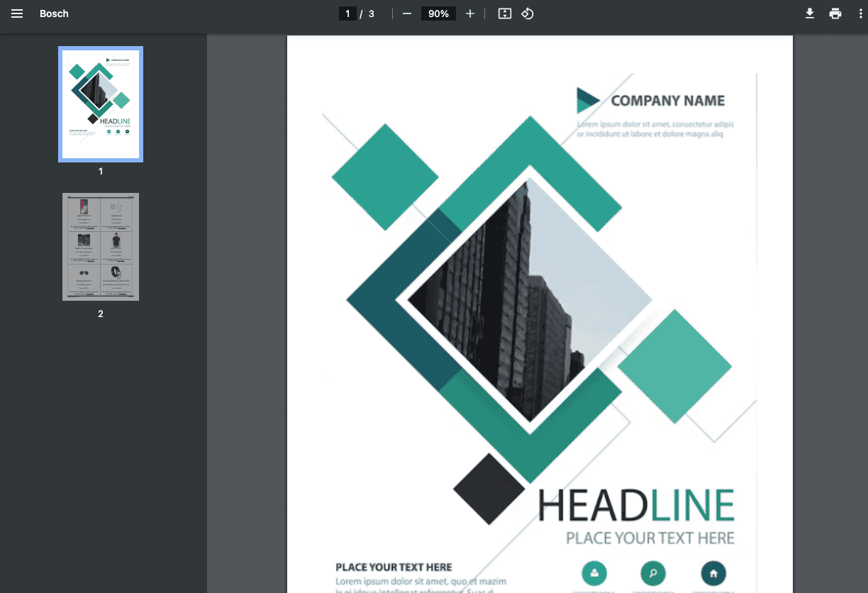Screen dimensions: 868x593
Task: Print the current document
Action: tap(835, 13)
